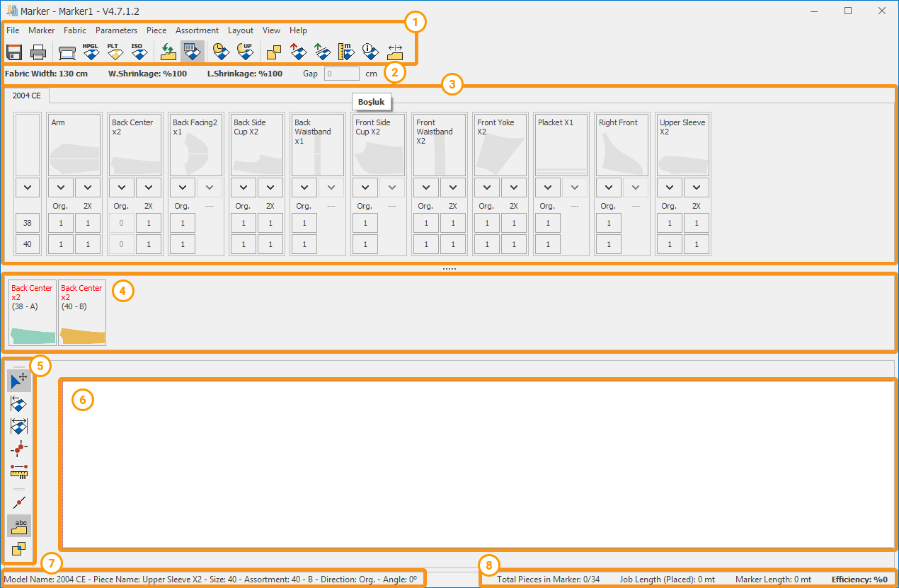Viewport: 899px width, 588px height.
Task: Select the green Back Center (38 - A) piece
Action: click(x=33, y=313)
